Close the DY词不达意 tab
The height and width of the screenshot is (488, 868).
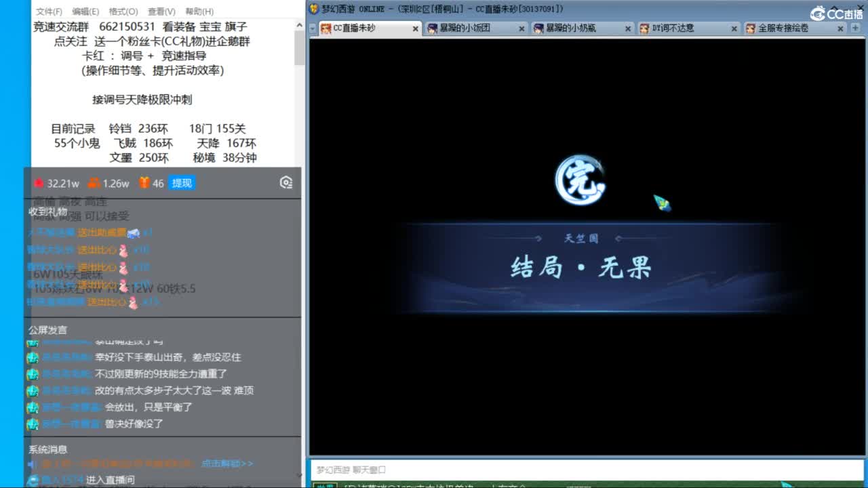pos(734,28)
